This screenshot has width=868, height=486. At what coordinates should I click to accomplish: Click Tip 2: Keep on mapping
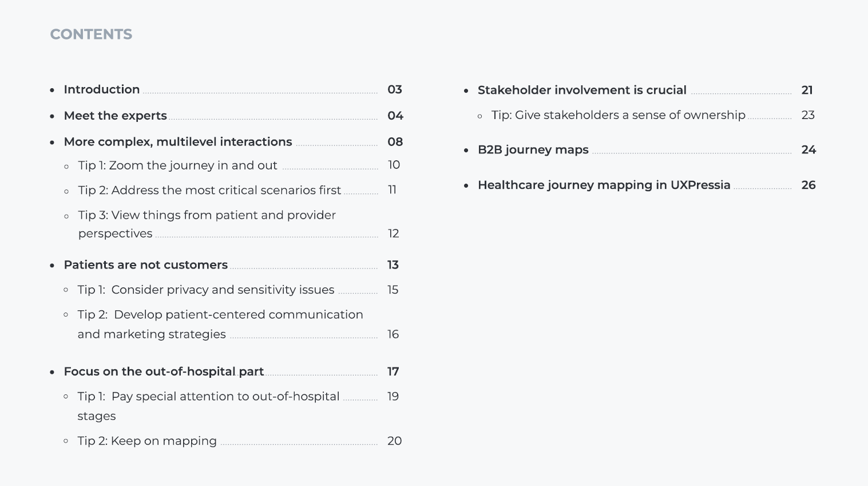pos(147,441)
